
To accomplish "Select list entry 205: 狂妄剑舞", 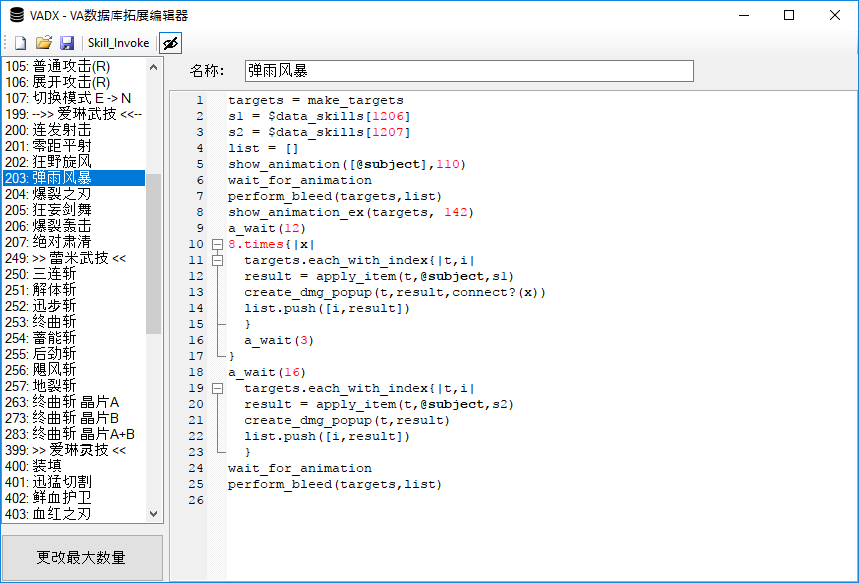I will click(x=74, y=210).
